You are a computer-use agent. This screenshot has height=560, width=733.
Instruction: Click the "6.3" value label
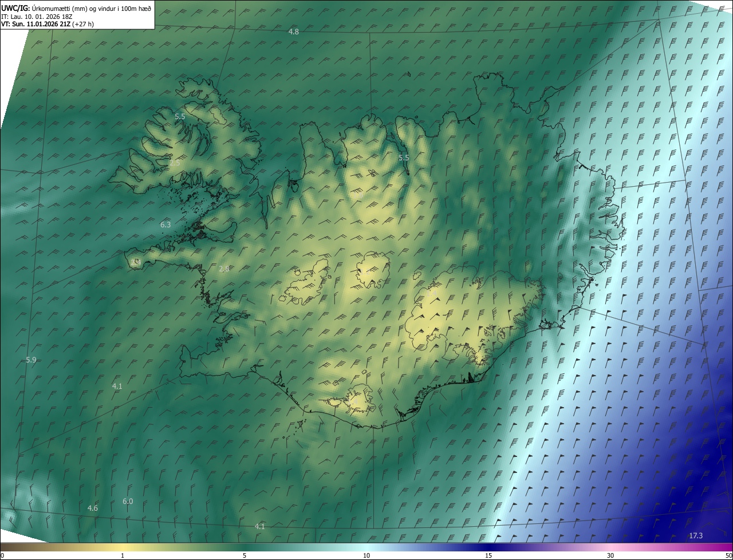tap(165, 225)
